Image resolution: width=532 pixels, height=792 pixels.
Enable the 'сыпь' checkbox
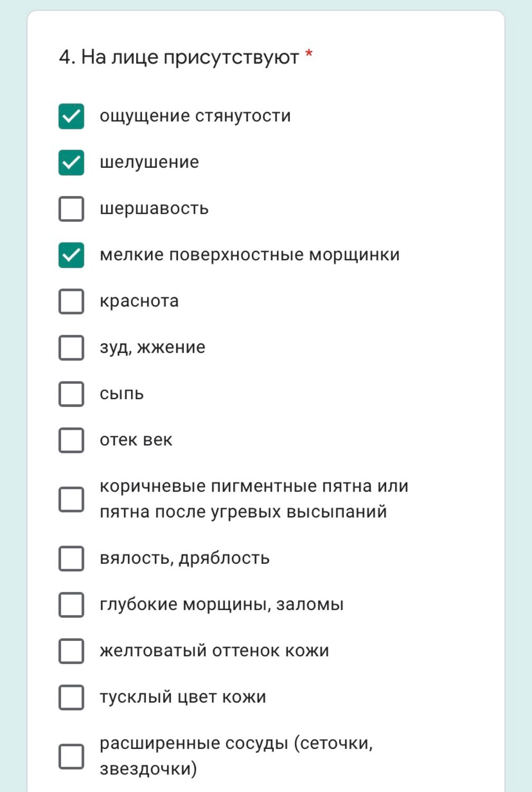pyautogui.click(x=71, y=394)
